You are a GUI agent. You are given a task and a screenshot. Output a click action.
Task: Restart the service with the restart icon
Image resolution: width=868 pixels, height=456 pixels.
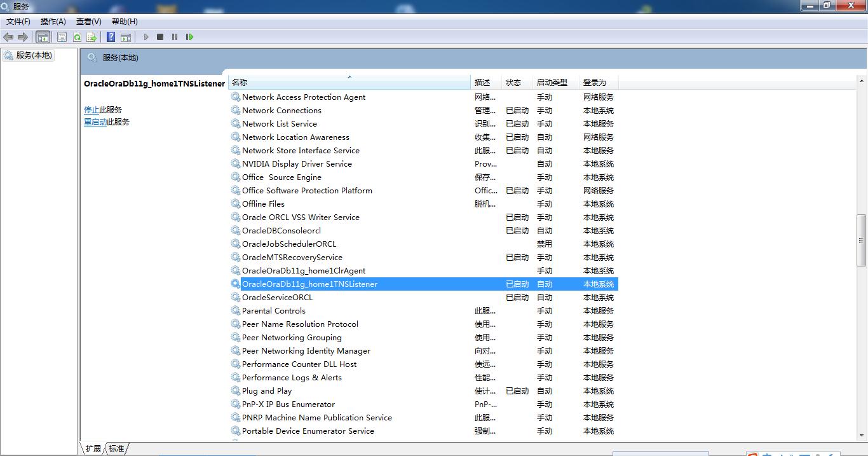click(189, 37)
